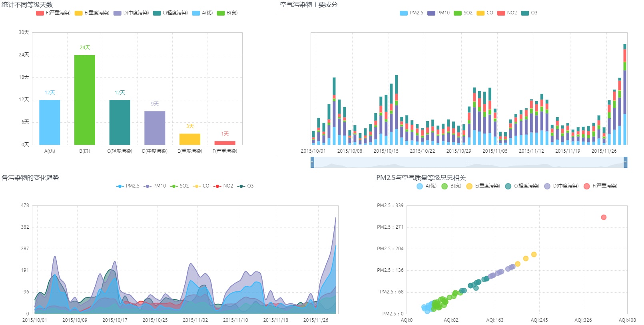Click the yellow E(重度污染) 3天 bar
The width and height of the screenshot is (644, 325).
(x=190, y=139)
